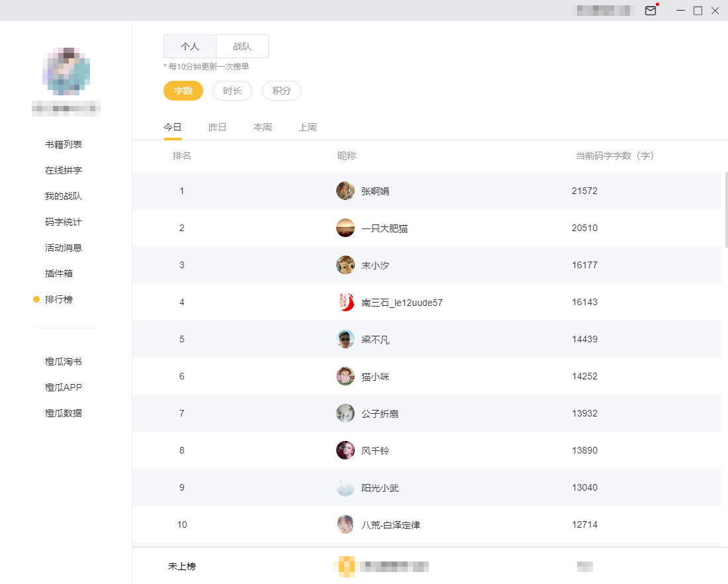Screen dimensions: 728x584
Task: Select the 个人 leaderboard view
Action: click(x=190, y=46)
